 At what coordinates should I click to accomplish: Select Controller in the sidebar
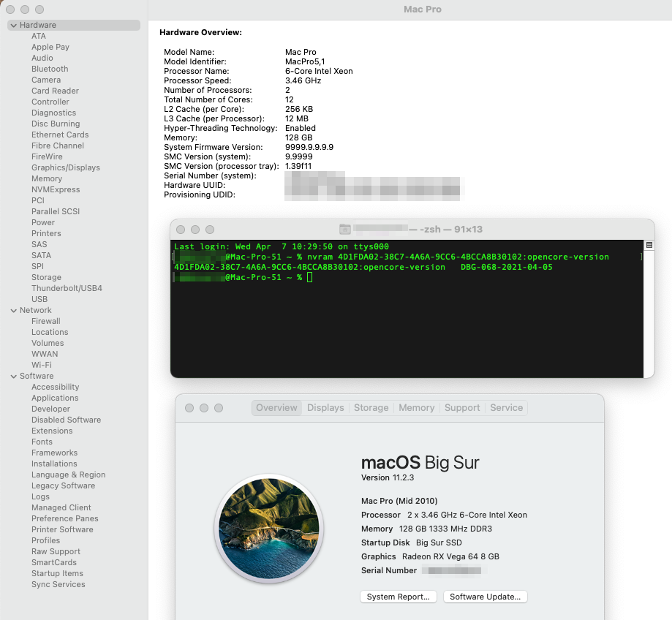pos(50,102)
